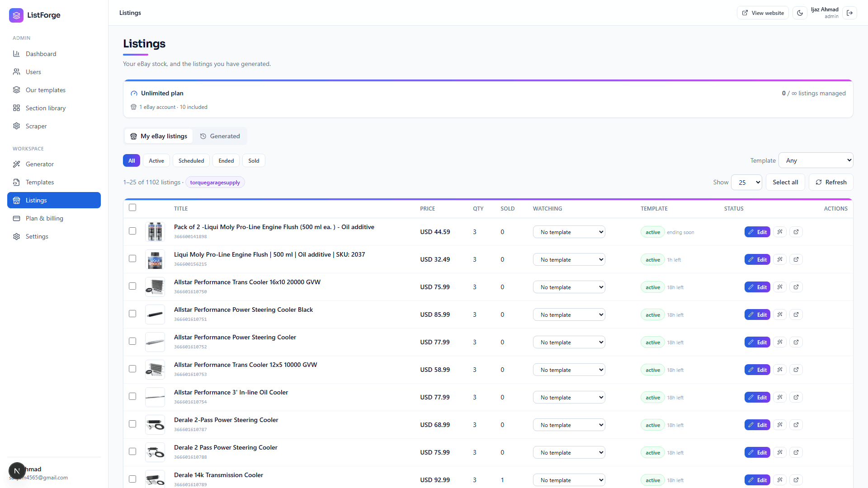Open the Show 25 per page dropdown
The height and width of the screenshot is (488, 868).
(746, 183)
